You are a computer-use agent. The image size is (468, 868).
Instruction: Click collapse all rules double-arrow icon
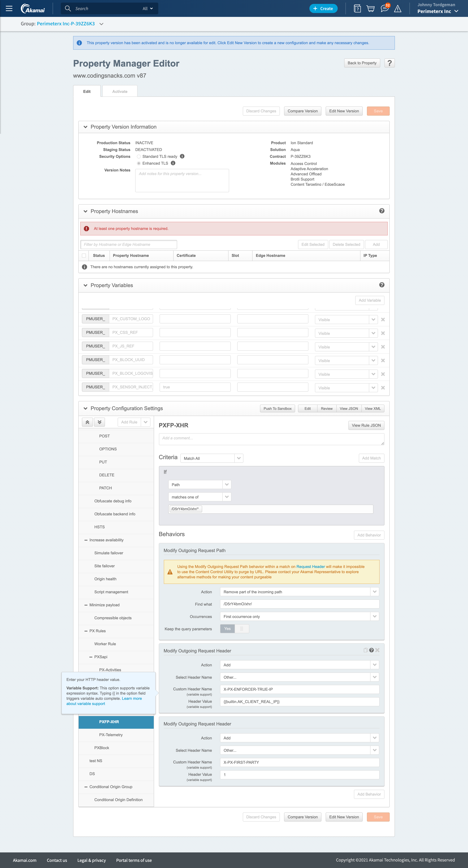click(x=87, y=422)
